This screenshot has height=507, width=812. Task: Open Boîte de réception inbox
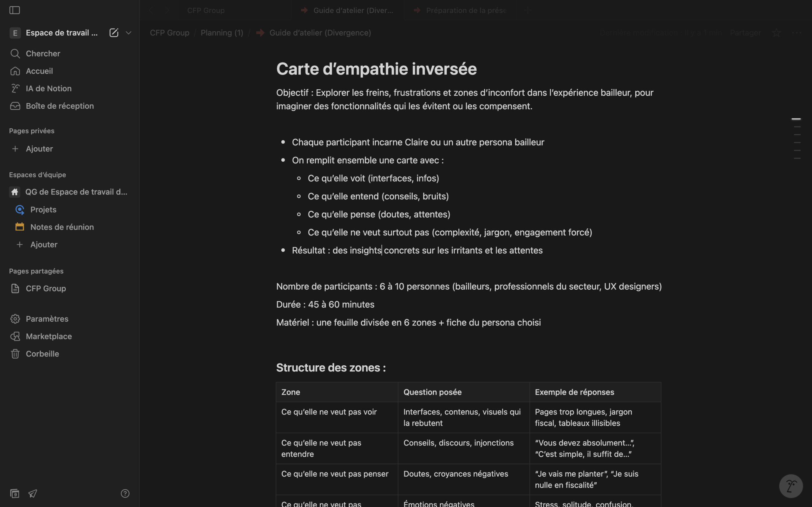point(59,106)
